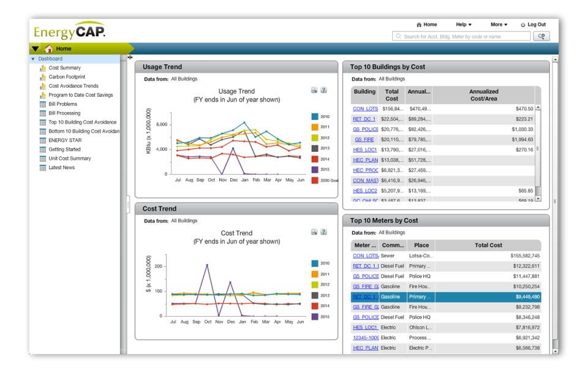The image size is (588, 373).
Task: Click the Carbon Footprint chart icon
Action: pos(43,77)
